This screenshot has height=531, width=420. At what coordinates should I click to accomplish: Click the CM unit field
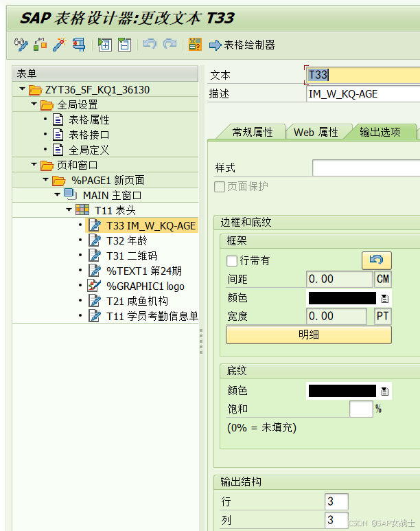[383, 279]
